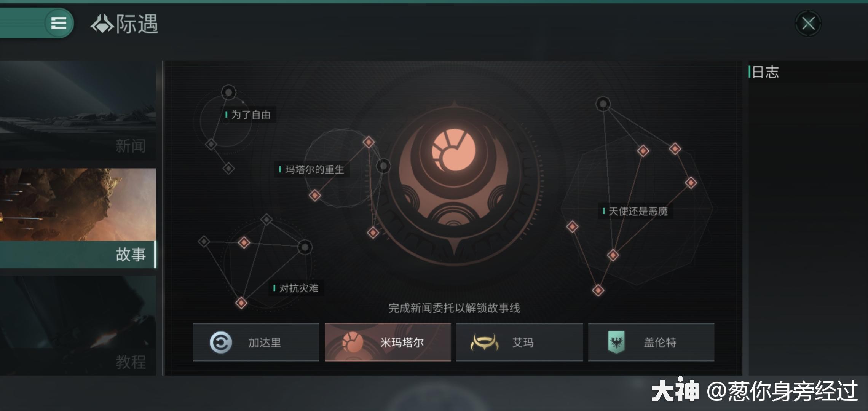Open the hamburger menu button
The height and width of the screenshot is (411, 868).
[x=59, y=23]
